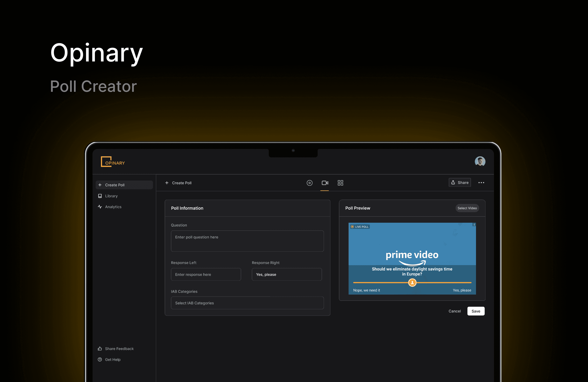Open the three-dot more options menu

click(481, 183)
